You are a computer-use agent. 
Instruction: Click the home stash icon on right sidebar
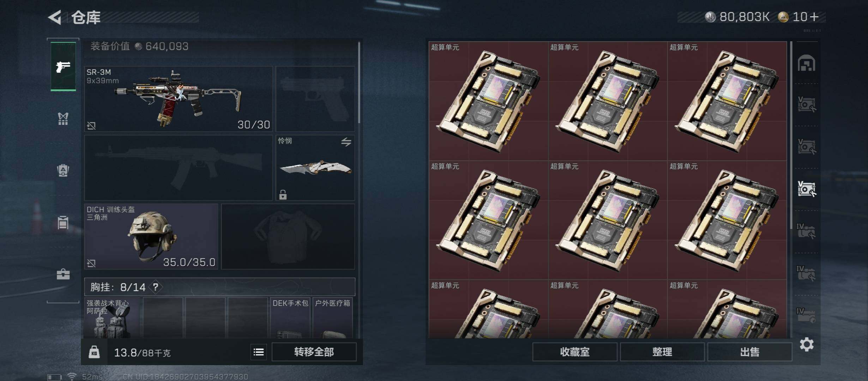[x=807, y=63]
